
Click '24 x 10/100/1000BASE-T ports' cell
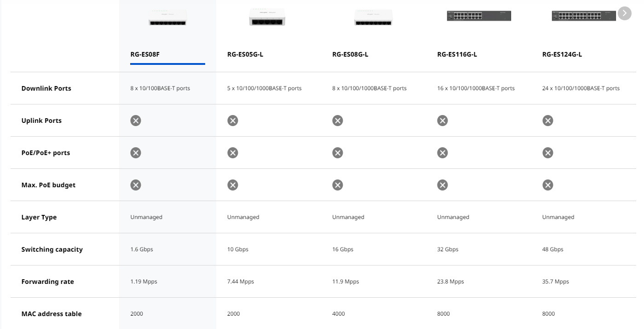point(581,88)
